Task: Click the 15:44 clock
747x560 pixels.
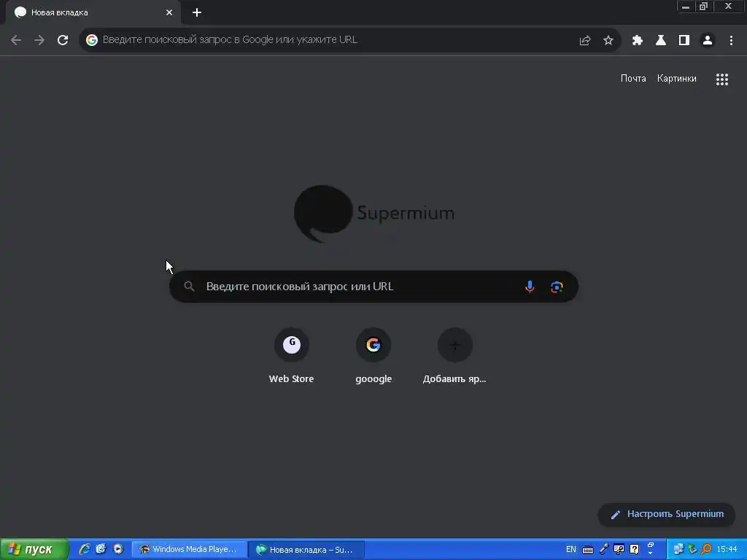Action: tap(727, 550)
